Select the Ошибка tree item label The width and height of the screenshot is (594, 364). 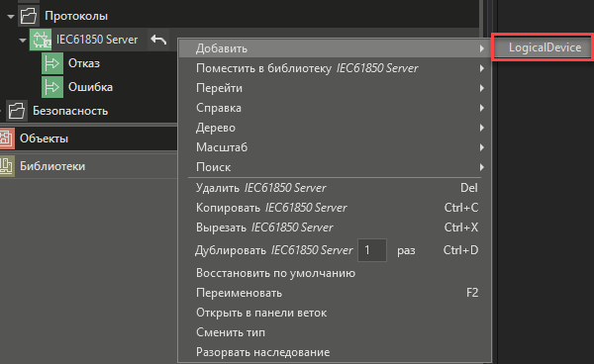click(90, 87)
